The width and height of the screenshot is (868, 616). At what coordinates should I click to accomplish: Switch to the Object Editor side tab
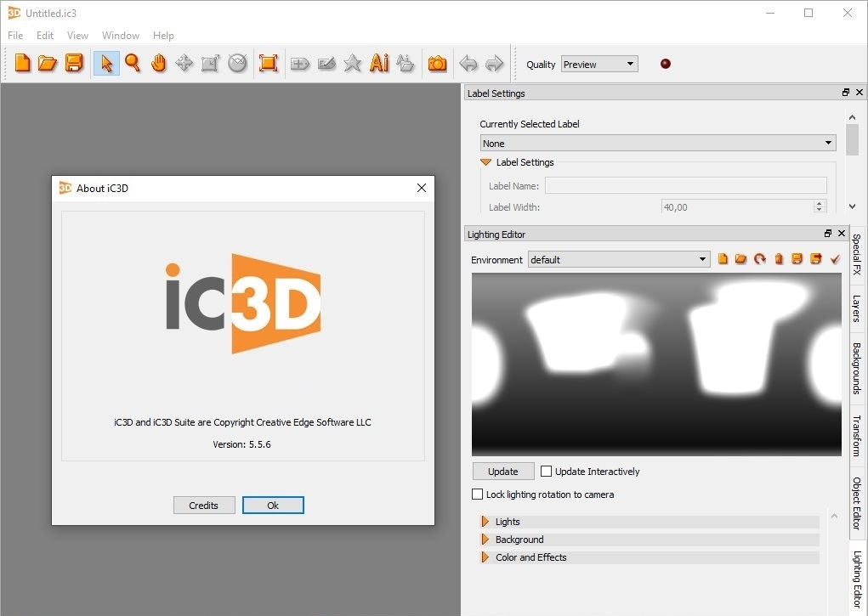coord(857,503)
